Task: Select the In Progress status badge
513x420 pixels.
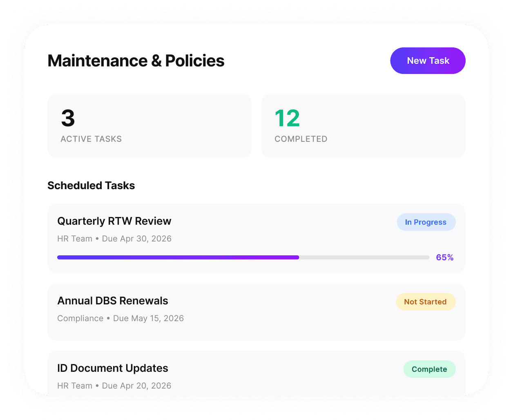Action: tap(426, 222)
